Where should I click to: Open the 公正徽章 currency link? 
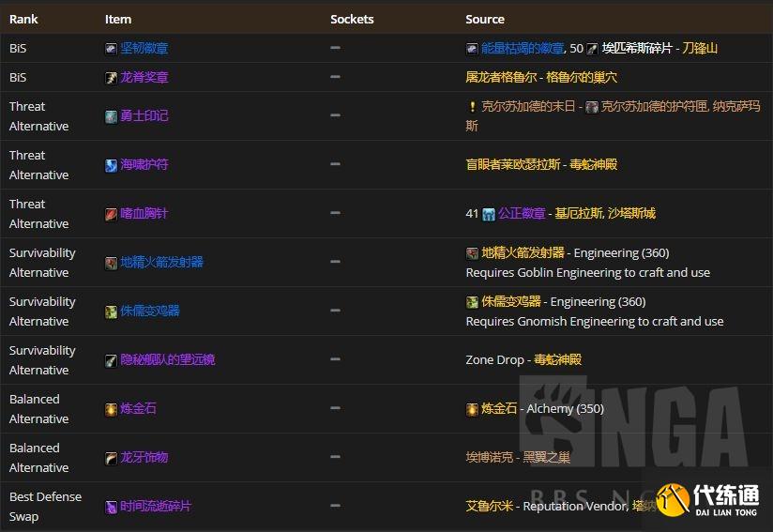(x=522, y=213)
